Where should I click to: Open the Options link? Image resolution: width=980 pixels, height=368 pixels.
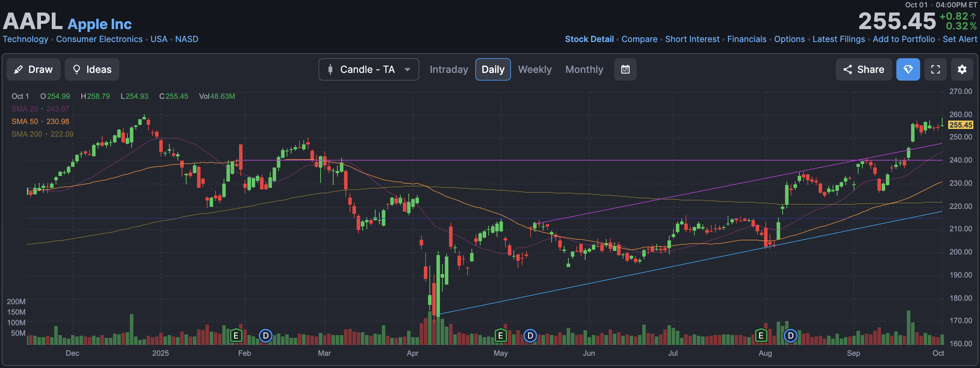coord(789,39)
